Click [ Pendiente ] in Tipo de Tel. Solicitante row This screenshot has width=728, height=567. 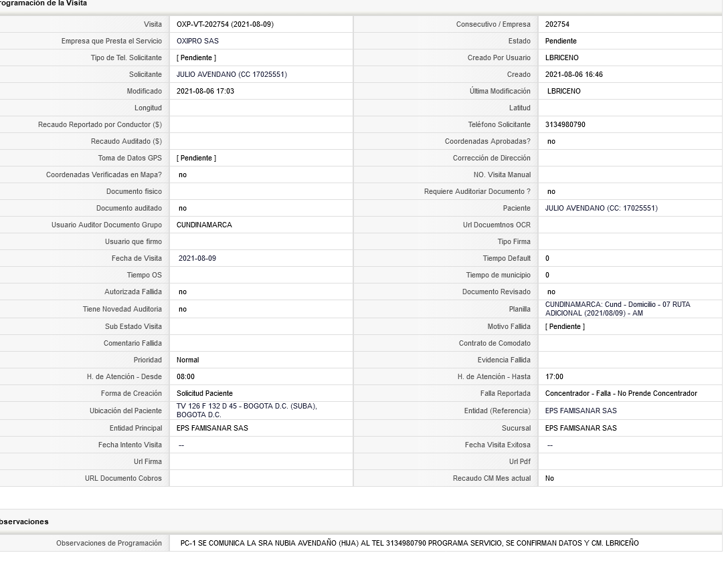[x=197, y=58]
